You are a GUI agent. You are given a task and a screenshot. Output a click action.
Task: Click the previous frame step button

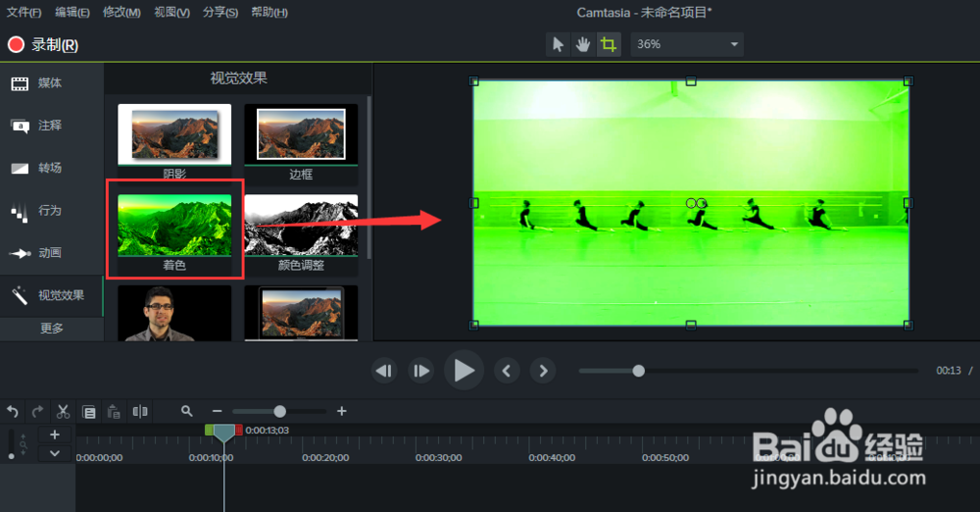click(384, 371)
